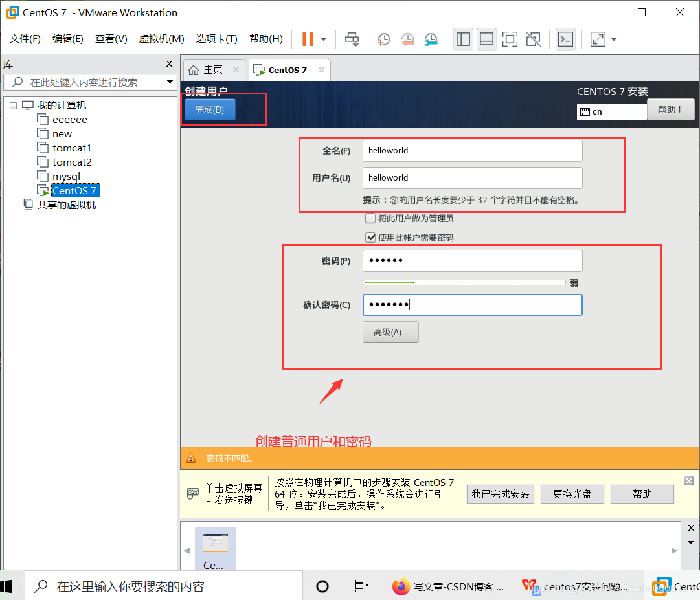This screenshot has height=600, width=700.
Task: Open the thumbnail bar options dropdown arrow
Action: [x=691, y=543]
